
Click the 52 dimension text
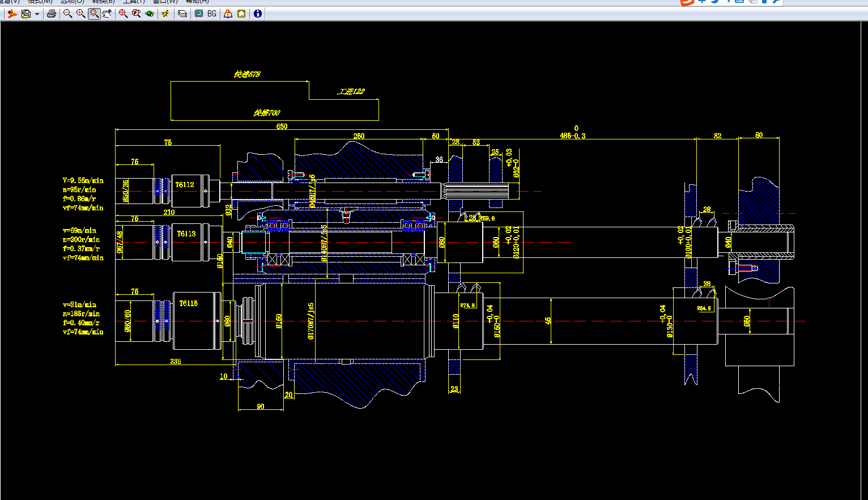(x=476, y=142)
